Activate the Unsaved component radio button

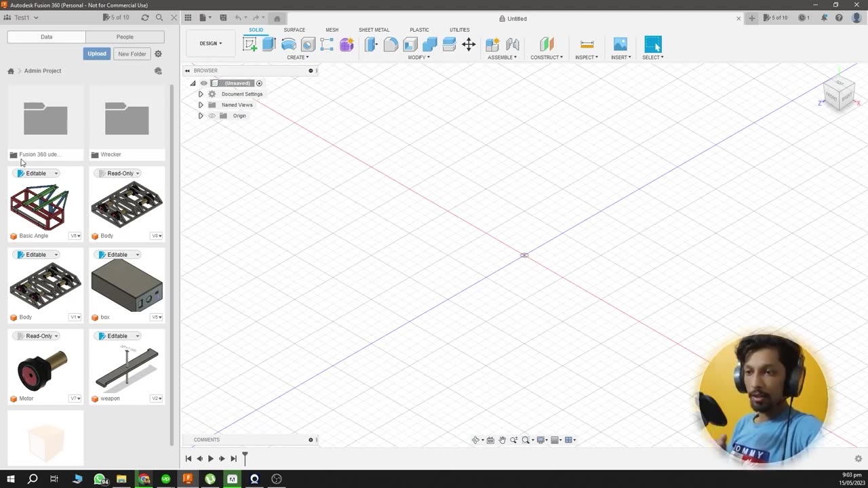tap(259, 83)
